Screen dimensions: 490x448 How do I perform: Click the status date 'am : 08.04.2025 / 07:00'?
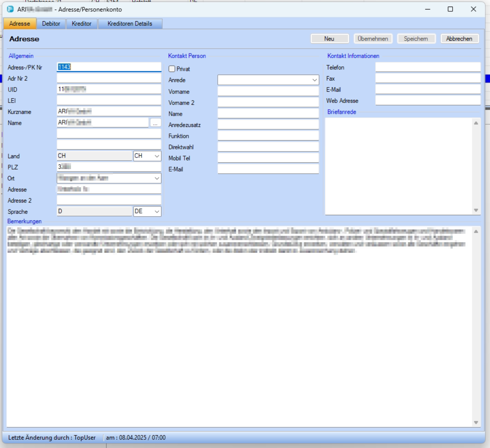coord(136,438)
